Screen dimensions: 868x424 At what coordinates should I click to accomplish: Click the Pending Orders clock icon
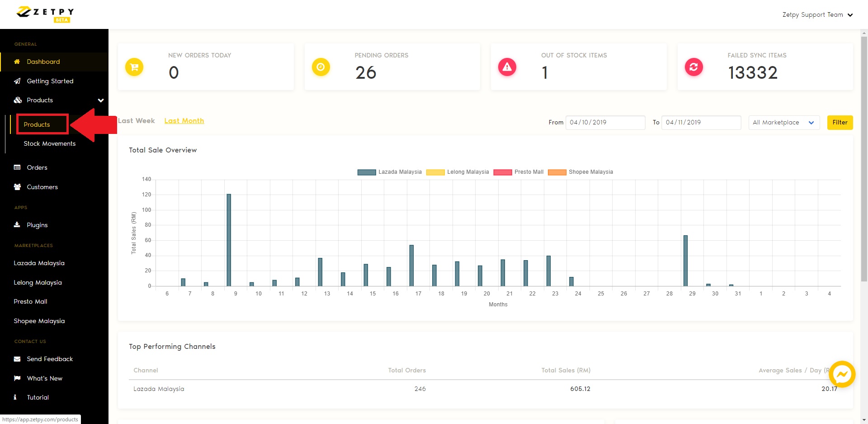click(321, 67)
